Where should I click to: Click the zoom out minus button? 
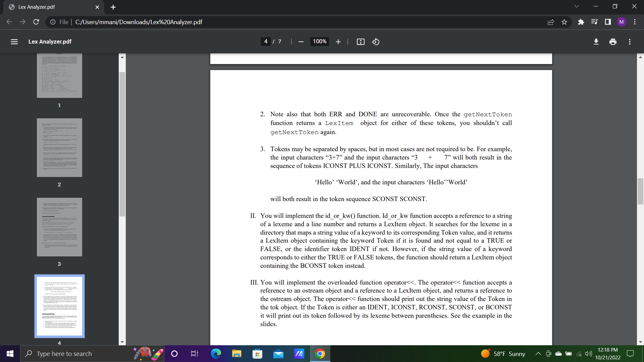pos(301,42)
